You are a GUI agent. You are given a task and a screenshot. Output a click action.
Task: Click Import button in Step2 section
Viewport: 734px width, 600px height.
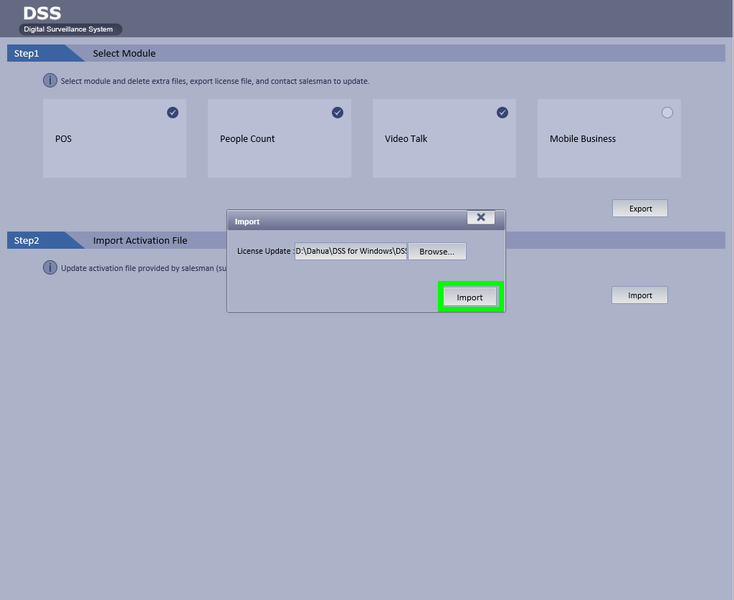639,295
